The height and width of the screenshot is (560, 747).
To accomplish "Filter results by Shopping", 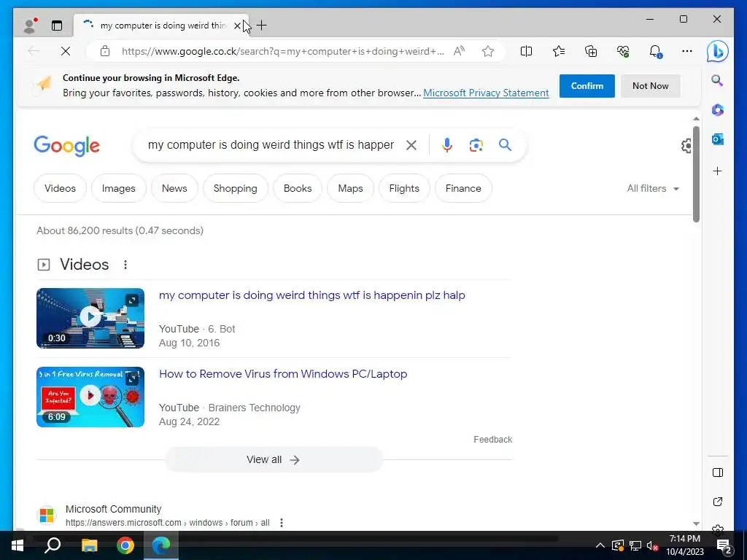I will coord(236,188).
